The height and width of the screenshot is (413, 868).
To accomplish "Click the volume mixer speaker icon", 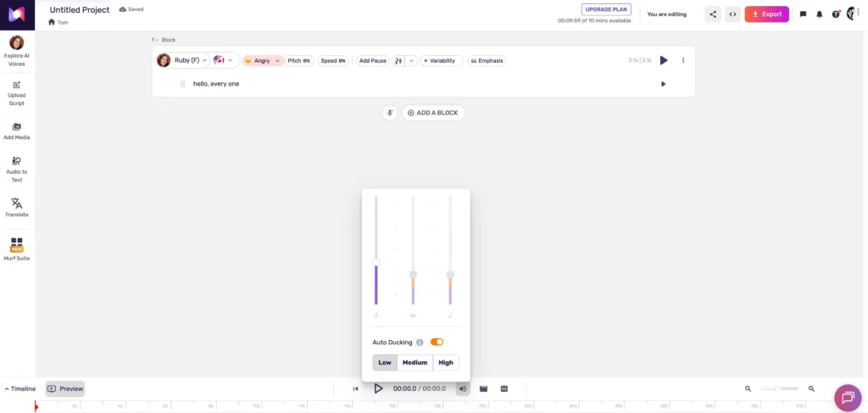I will [463, 388].
